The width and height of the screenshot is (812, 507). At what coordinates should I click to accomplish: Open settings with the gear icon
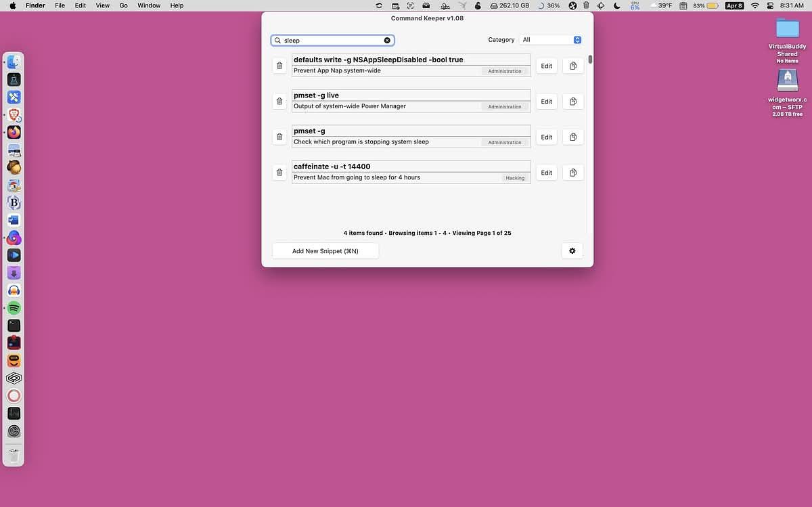[x=572, y=251]
